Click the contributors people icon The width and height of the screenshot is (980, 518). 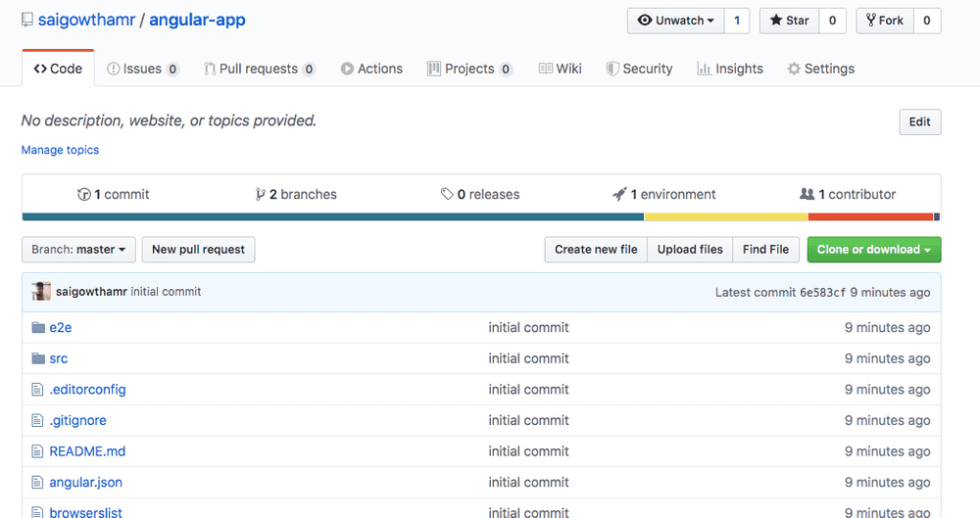[807, 194]
